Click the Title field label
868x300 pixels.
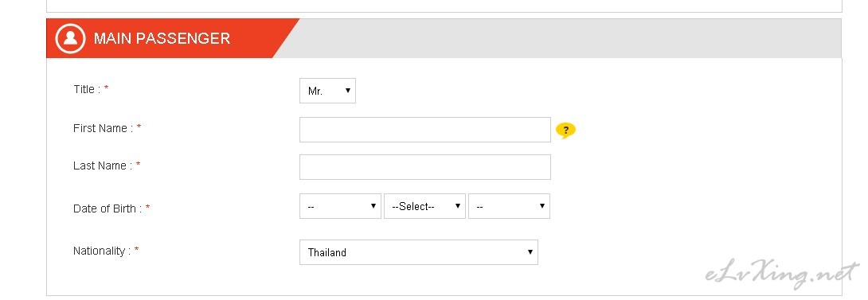coord(87,89)
